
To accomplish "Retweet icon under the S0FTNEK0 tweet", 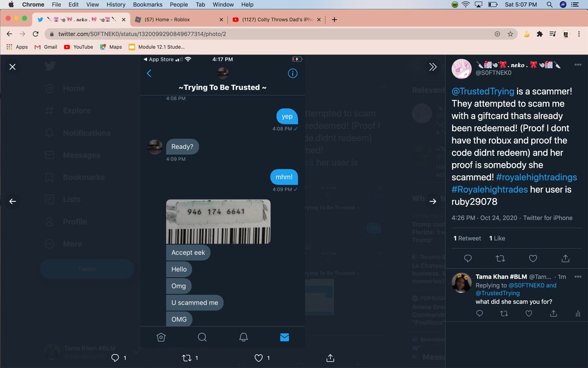I will pos(500,258).
